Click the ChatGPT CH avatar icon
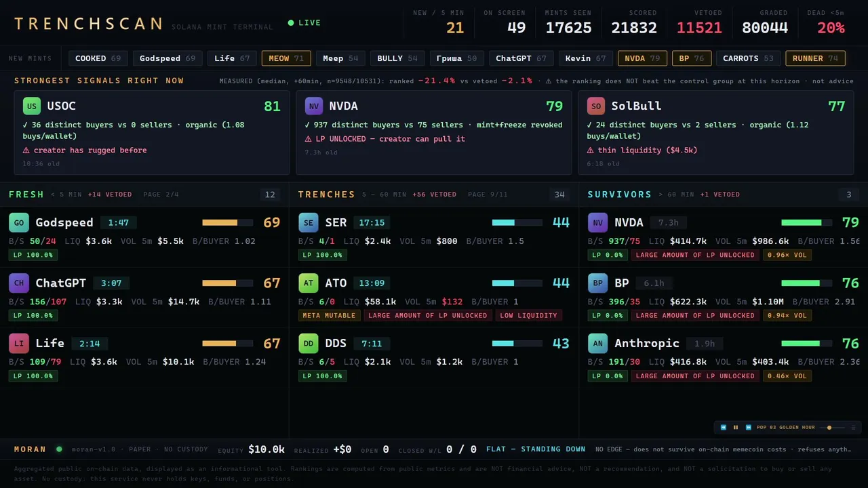Image resolution: width=868 pixels, height=488 pixels. click(19, 283)
